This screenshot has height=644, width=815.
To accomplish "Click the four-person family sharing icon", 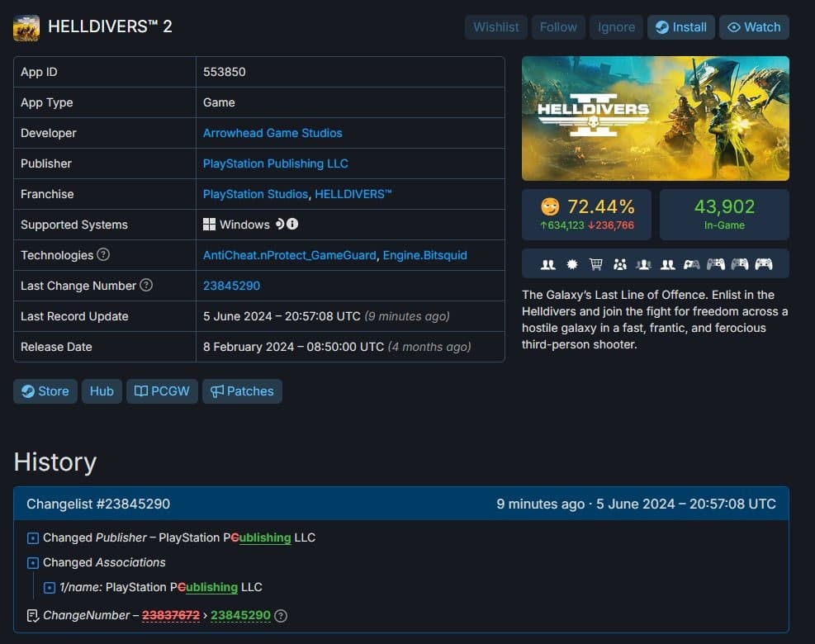I will tap(619, 264).
